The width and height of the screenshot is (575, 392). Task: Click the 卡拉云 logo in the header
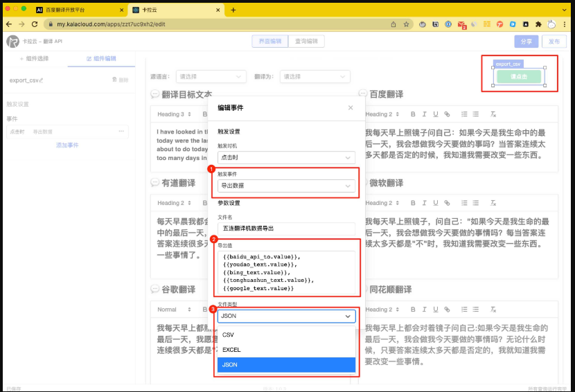[x=13, y=42]
